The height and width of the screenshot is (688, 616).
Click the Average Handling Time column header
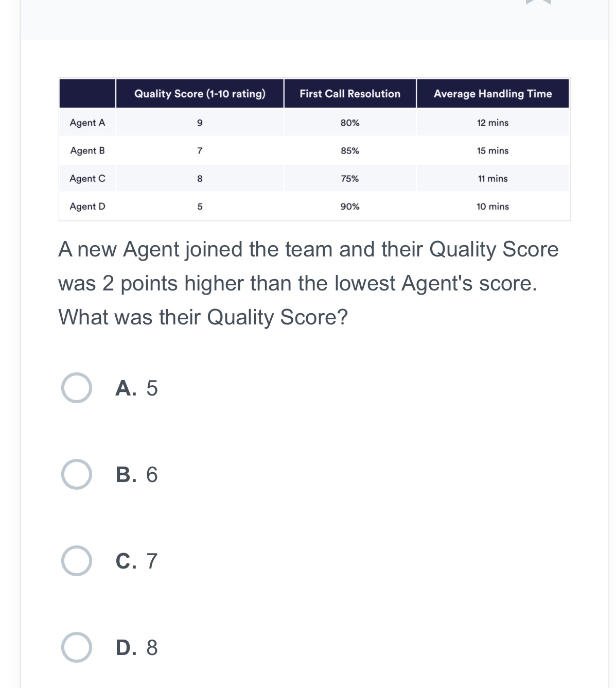click(492, 94)
